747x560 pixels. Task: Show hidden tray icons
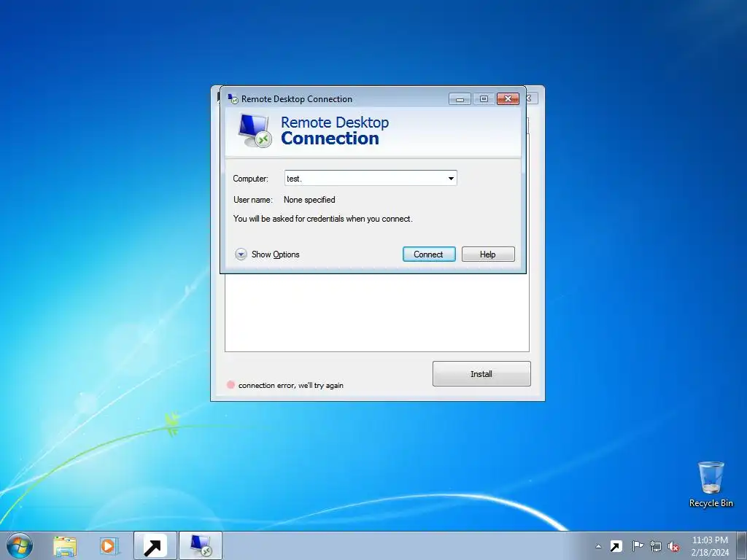click(598, 546)
